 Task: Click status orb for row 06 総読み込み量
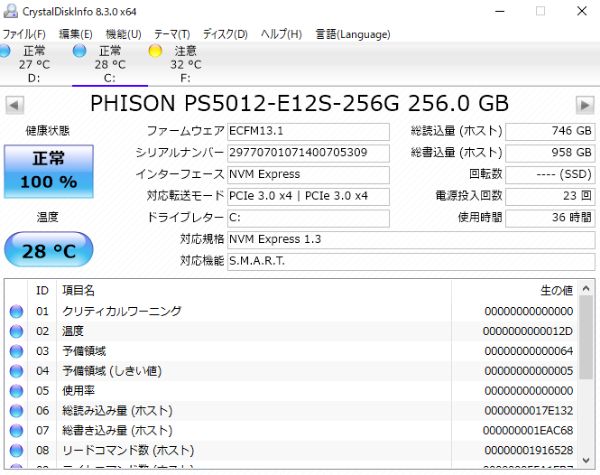click(16, 411)
